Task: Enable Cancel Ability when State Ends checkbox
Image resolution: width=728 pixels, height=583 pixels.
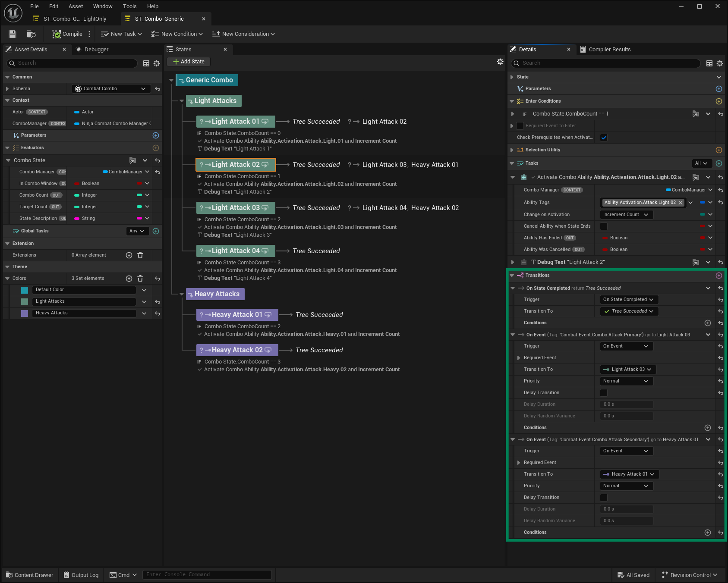Action: coord(604,226)
